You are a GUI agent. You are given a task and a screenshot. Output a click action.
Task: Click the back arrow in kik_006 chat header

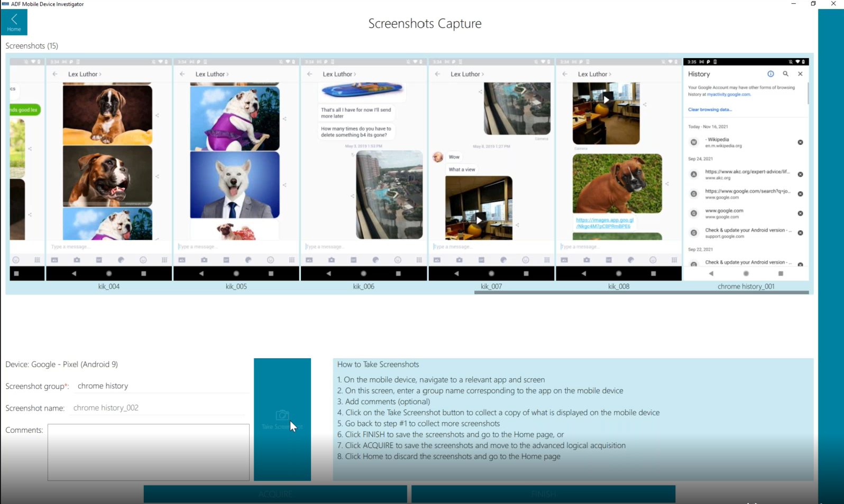tap(309, 74)
